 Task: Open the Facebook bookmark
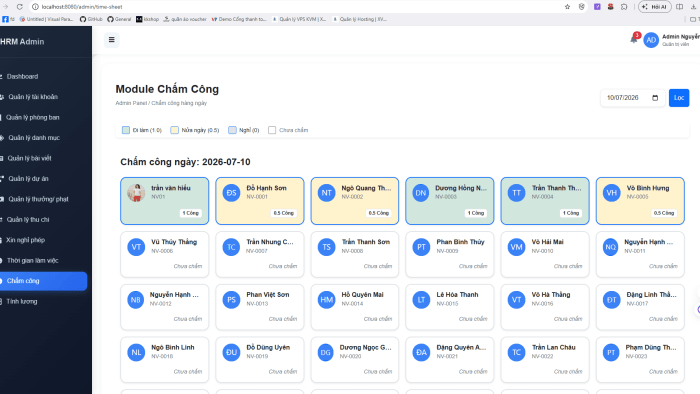tap(8, 19)
